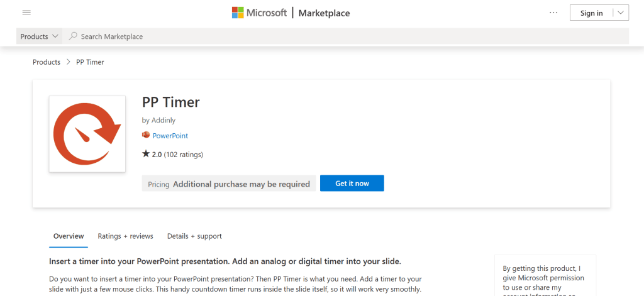The width and height of the screenshot is (644, 296).
Task: Open the ellipsis more options menu
Action: 553,13
